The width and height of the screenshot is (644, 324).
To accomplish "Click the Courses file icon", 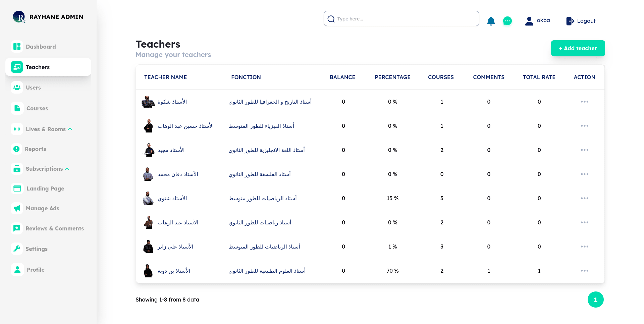I will 17,108.
